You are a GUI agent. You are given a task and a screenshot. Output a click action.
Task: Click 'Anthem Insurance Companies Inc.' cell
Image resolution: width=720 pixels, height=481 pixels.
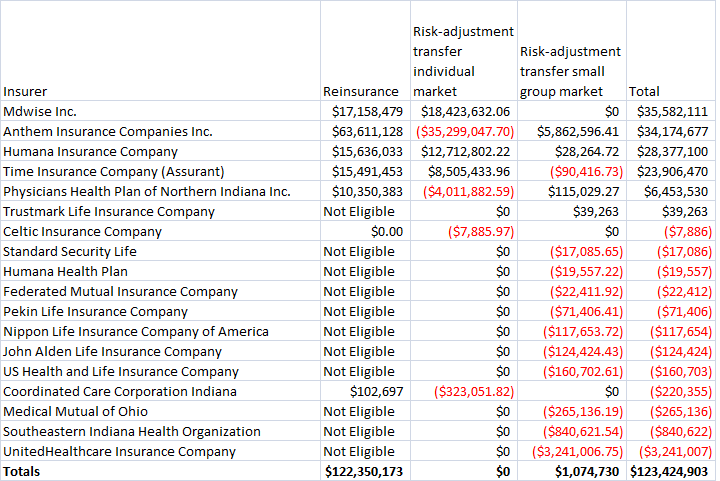(160, 131)
